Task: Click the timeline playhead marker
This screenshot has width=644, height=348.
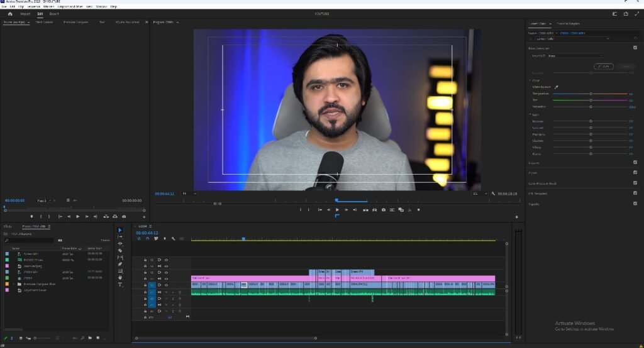Action: tap(243, 239)
